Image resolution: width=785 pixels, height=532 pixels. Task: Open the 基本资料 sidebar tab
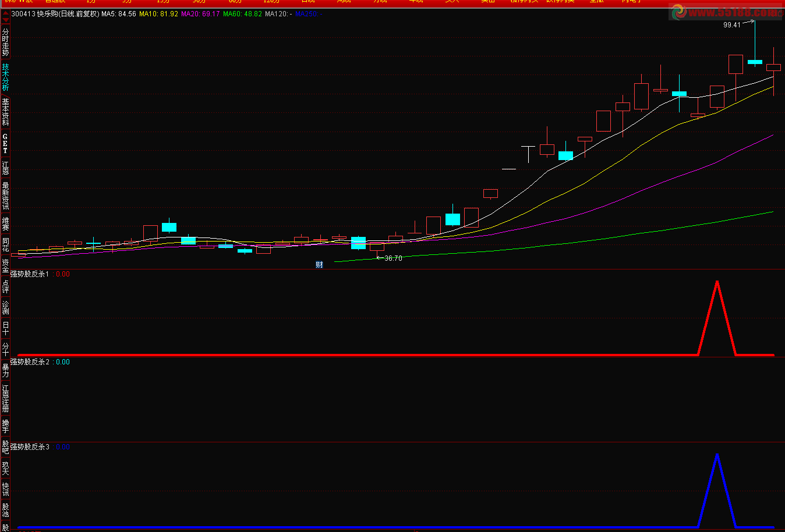(5, 112)
